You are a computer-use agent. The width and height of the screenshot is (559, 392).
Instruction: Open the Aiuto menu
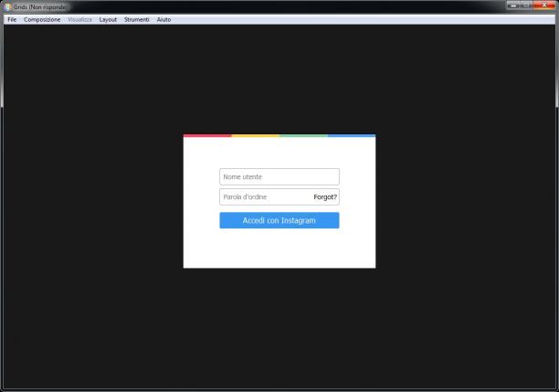[x=163, y=19]
